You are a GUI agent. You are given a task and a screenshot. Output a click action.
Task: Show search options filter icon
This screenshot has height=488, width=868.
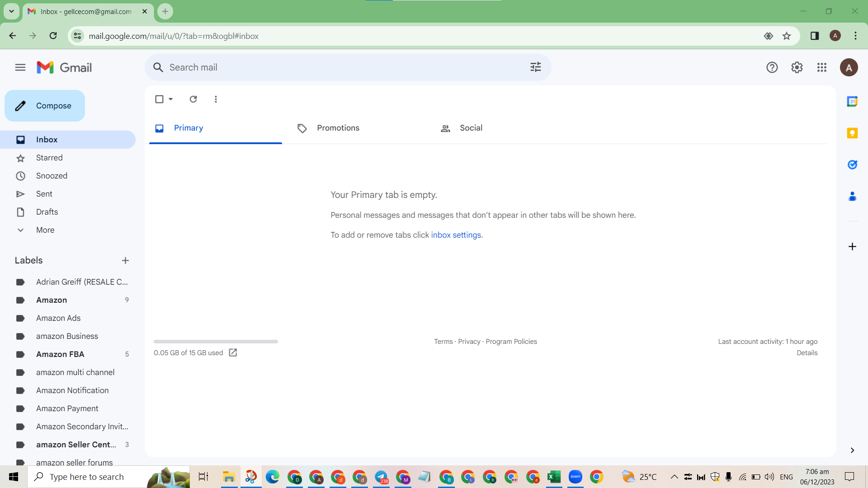tap(536, 67)
